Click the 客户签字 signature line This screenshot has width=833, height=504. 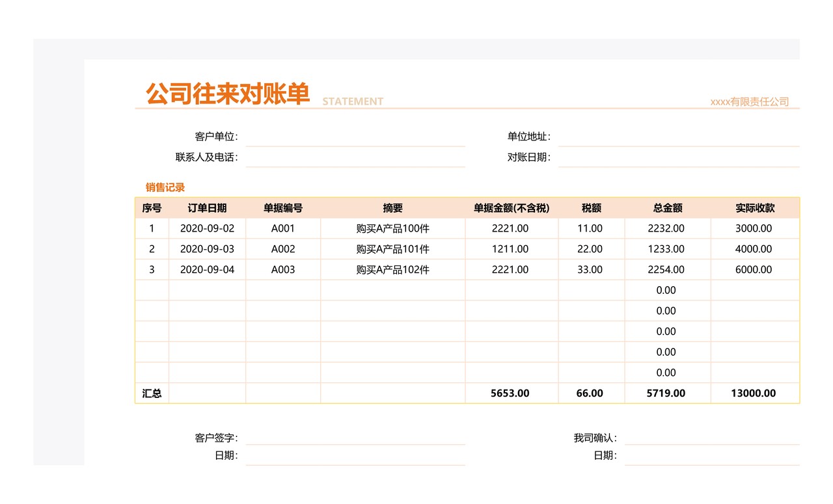[x=355, y=438]
